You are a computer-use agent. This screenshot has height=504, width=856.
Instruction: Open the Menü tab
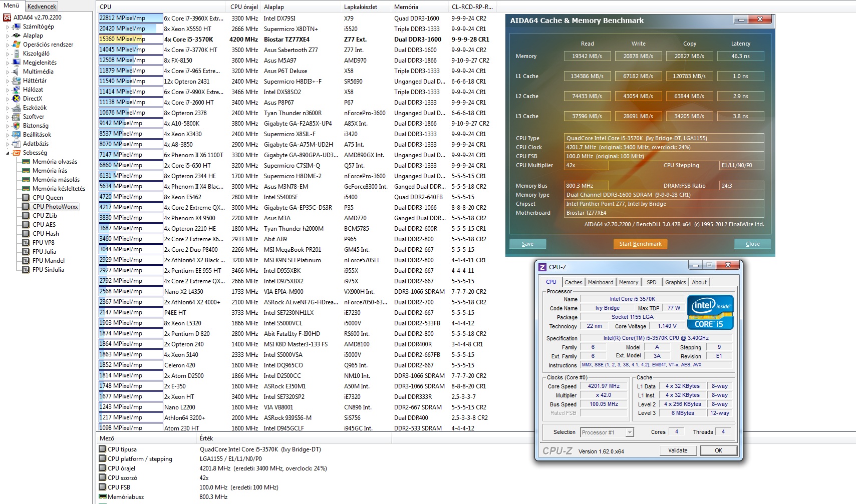(12, 6)
